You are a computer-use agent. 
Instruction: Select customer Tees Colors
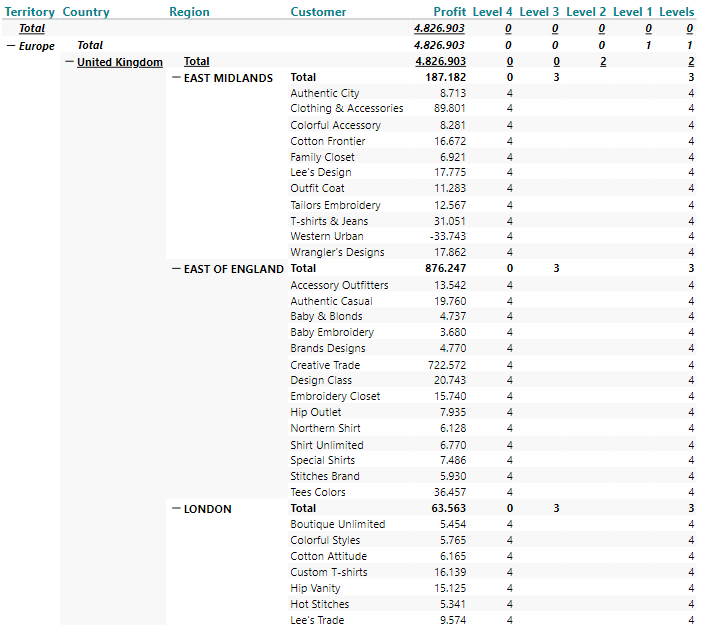point(318,492)
